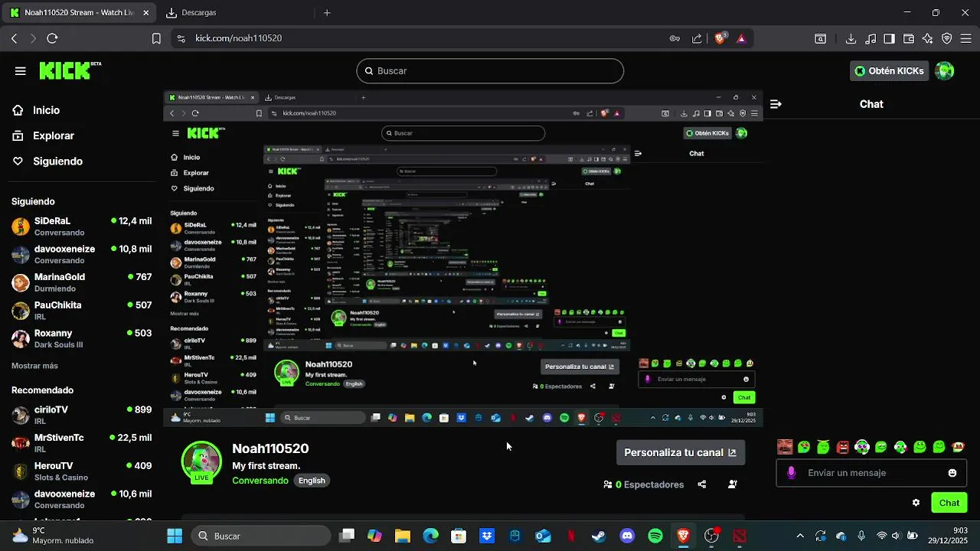
Task: Open Brave VPN shield icon
Action: [947, 38]
